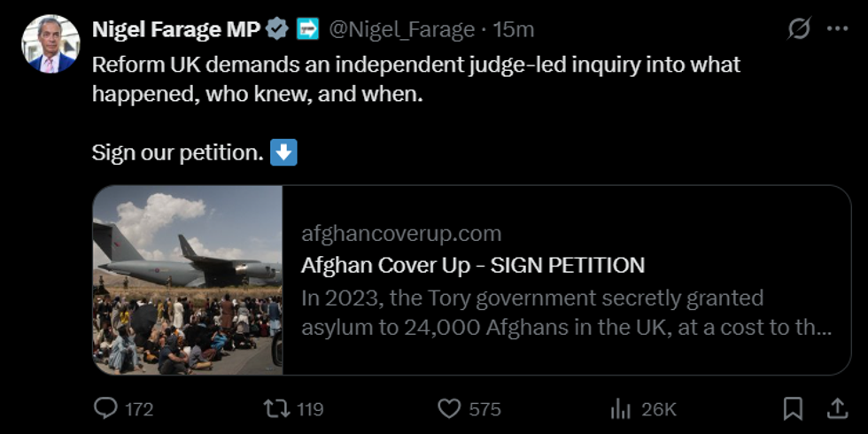Click the blue down arrow emoji
This screenshot has width=868, height=434.
coord(283,152)
